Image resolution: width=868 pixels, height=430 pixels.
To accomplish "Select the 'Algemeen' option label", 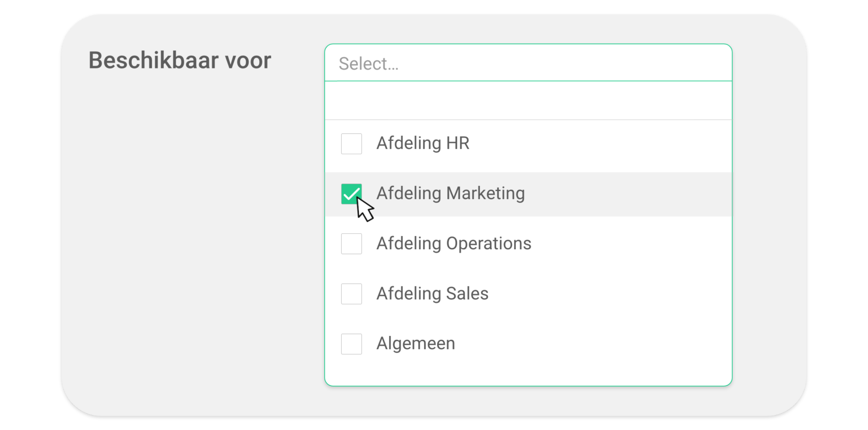I will pyautogui.click(x=416, y=344).
